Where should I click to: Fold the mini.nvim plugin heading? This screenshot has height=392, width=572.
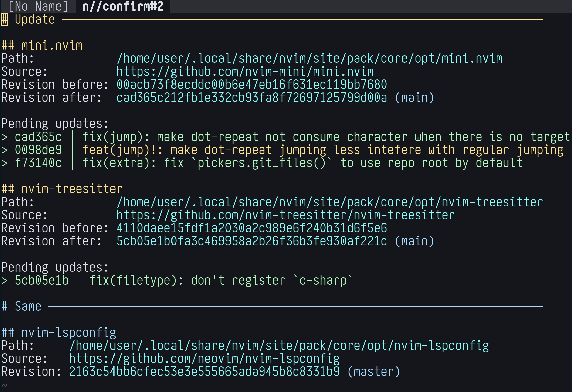pos(52,45)
